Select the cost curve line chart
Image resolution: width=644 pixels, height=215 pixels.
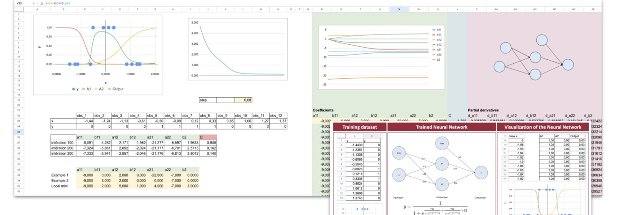pyautogui.click(x=237, y=49)
